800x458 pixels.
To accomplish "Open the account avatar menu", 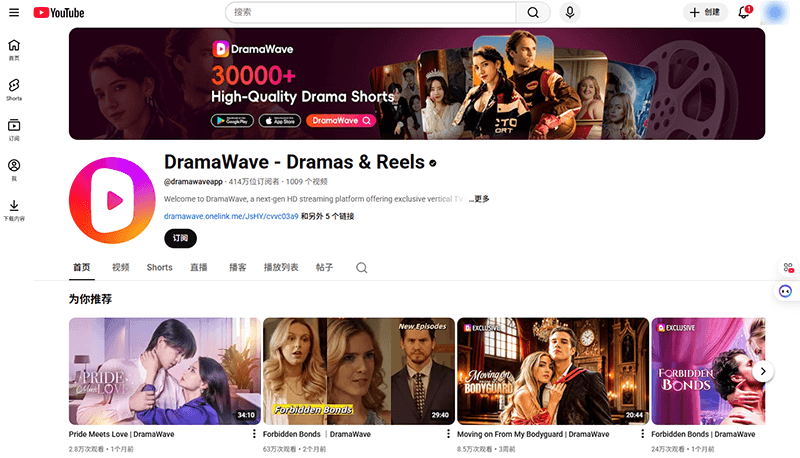I will coord(775,13).
